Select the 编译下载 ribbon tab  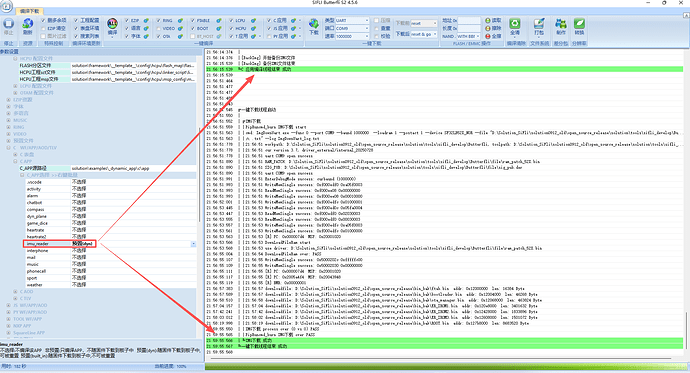coord(29,11)
